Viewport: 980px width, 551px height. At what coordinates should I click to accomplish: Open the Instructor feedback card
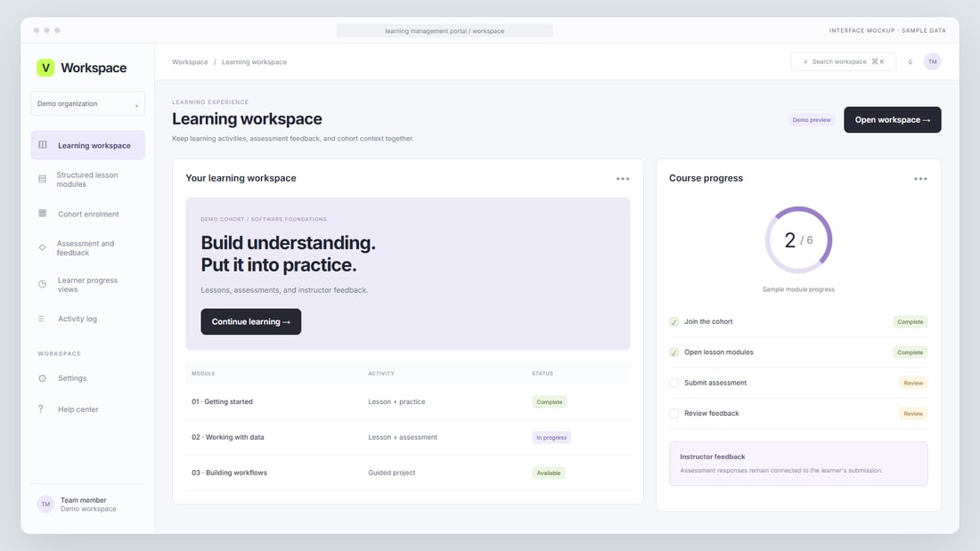pyautogui.click(x=798, y=464)
